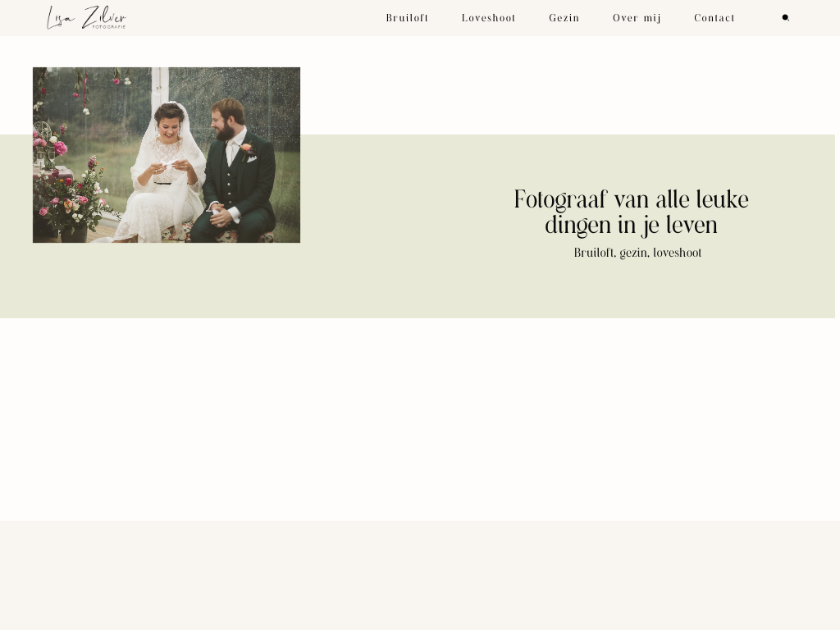Viewport: 840px width, 630px height.
Task: Click the word 'gezin' in the subtitle
Action: [x=633, y=253]
